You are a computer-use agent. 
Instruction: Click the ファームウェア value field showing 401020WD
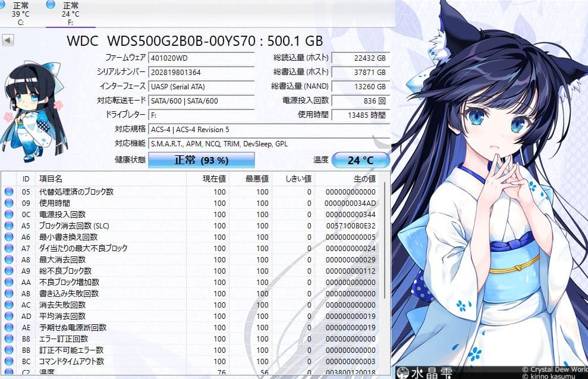(x=201, y=59)
